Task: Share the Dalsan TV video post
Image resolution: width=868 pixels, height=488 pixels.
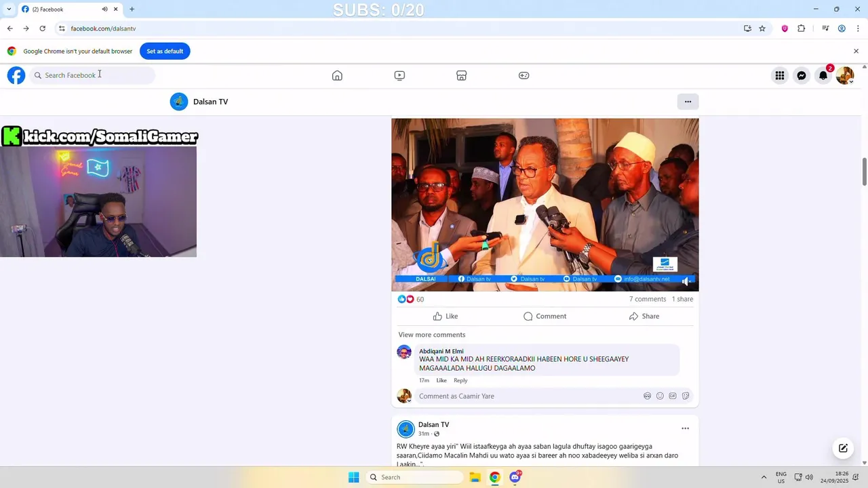Action: pos(644,317)
